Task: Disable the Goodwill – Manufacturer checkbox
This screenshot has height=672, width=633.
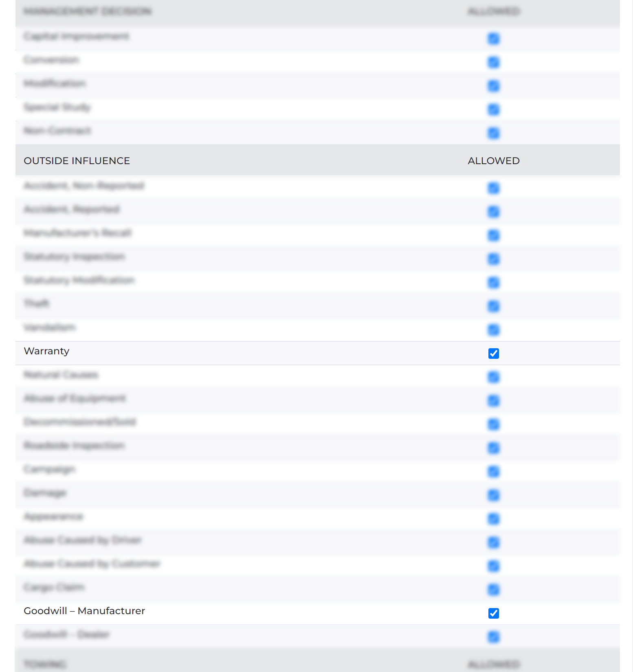Action: click(x=493, y=613)
